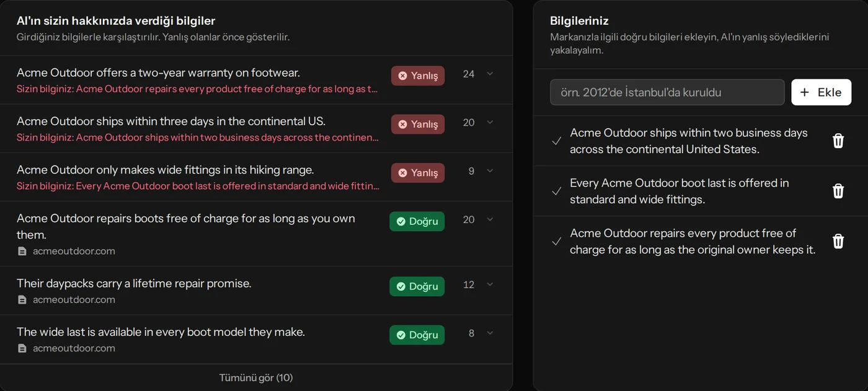Click the count 9 on the wide fittings row
This screenshot has height=391, width=868.
click(x=471, y=171)
